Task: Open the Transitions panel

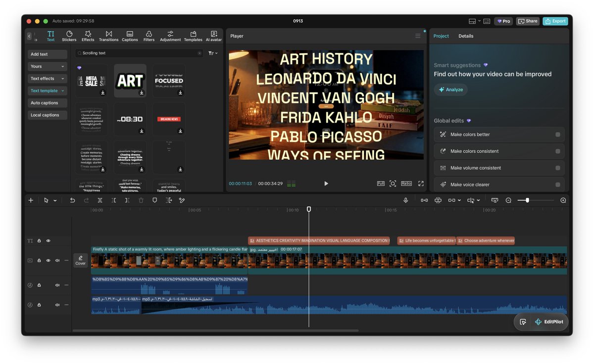Action: click(x=108, y=36)
